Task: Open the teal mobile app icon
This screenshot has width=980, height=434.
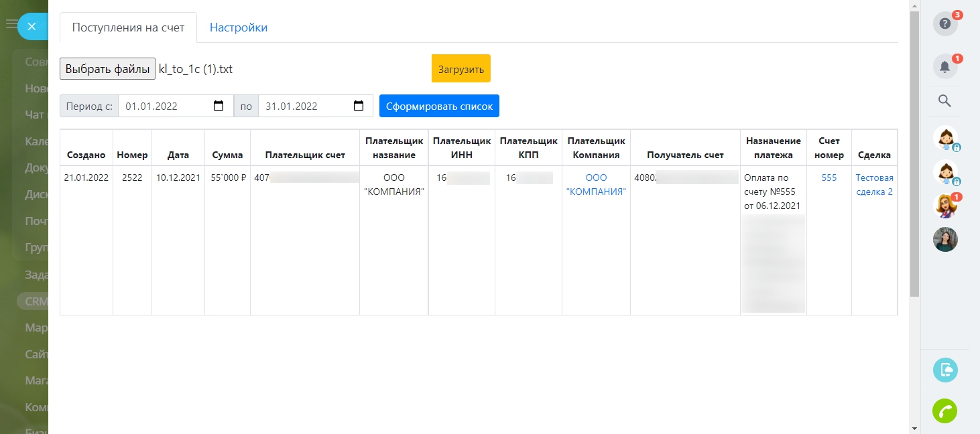Action: coord(945,370)
